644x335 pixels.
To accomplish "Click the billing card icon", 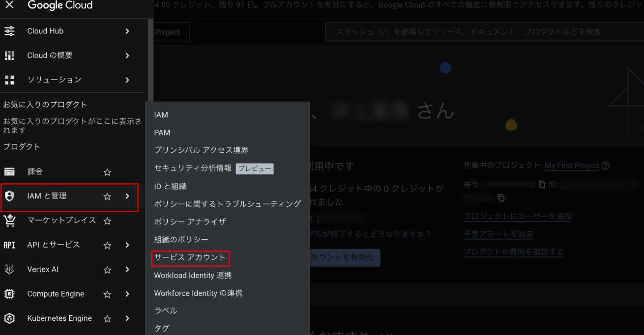I will (x=9, y=172).
